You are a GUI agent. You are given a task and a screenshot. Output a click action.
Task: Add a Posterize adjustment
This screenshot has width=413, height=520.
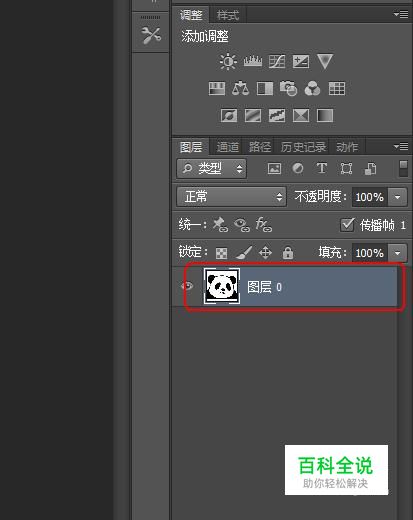[x=253, y=116]
